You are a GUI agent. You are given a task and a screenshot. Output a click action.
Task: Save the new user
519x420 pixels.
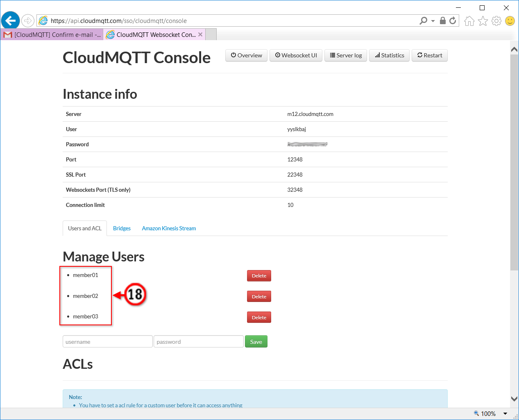tap(256, 342)
